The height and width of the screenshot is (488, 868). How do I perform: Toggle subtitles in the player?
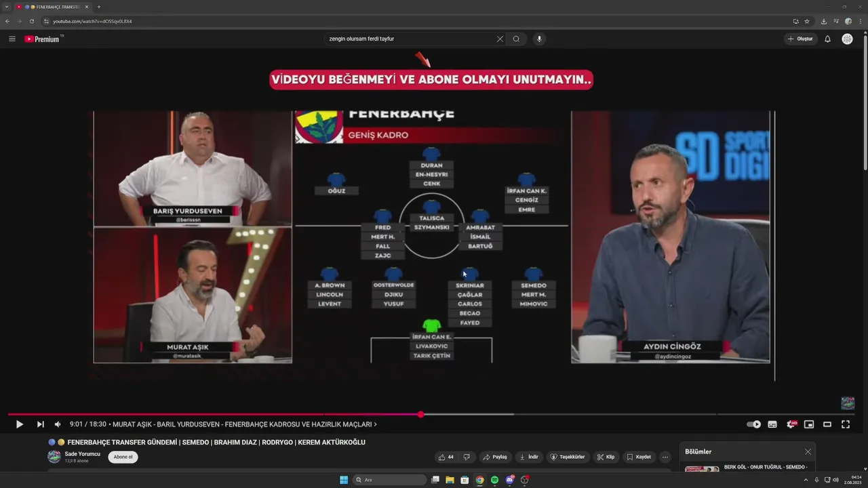point(772,424)
